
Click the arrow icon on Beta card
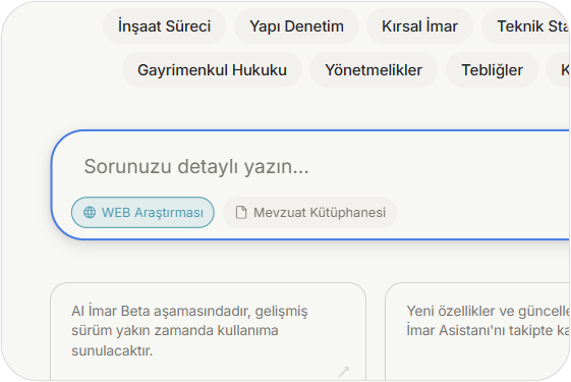pos(344,371)
